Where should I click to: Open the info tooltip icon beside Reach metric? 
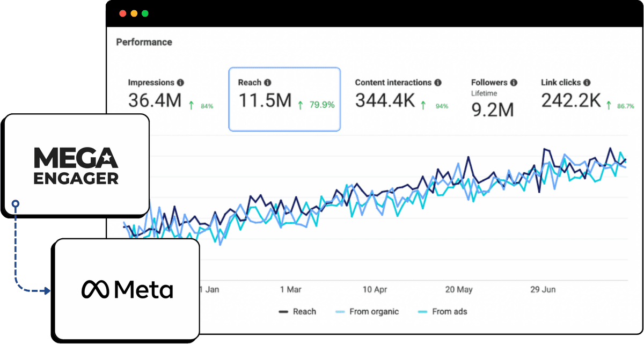[268, 83]
